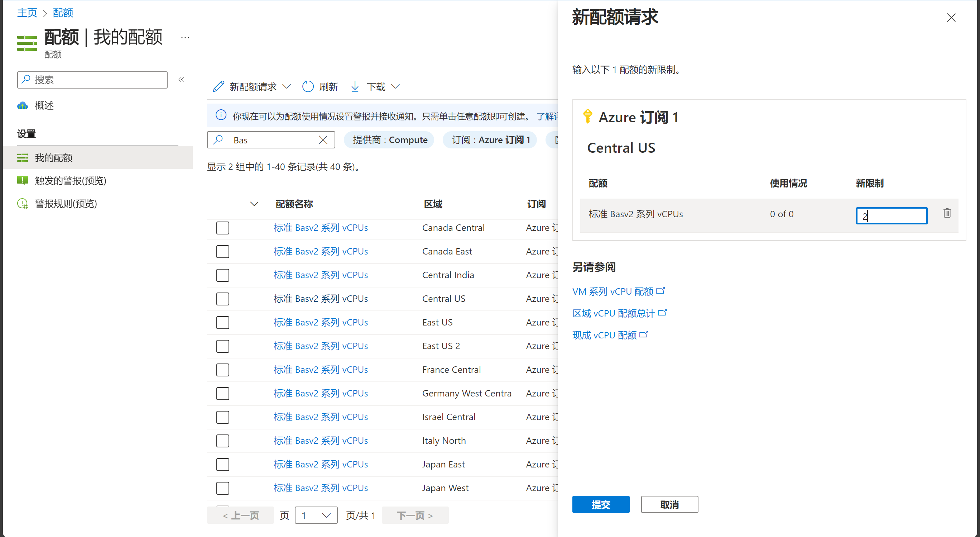
Task: Click the trash icon for Basv2 quota row
Action: coord(947,213)
